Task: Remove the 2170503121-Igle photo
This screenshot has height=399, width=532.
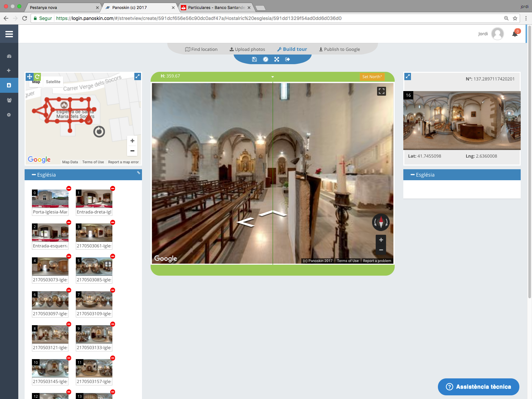Action: pos(69,324)
